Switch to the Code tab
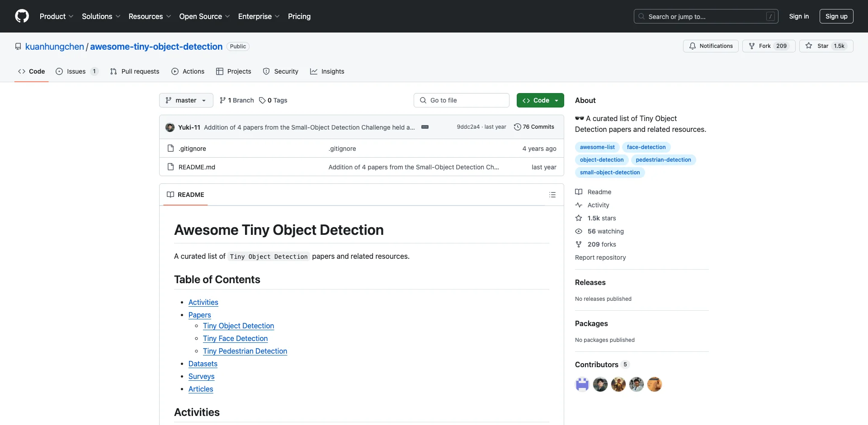Image resolution: width=868 pixels, height=425 pixels. [32, 71]
